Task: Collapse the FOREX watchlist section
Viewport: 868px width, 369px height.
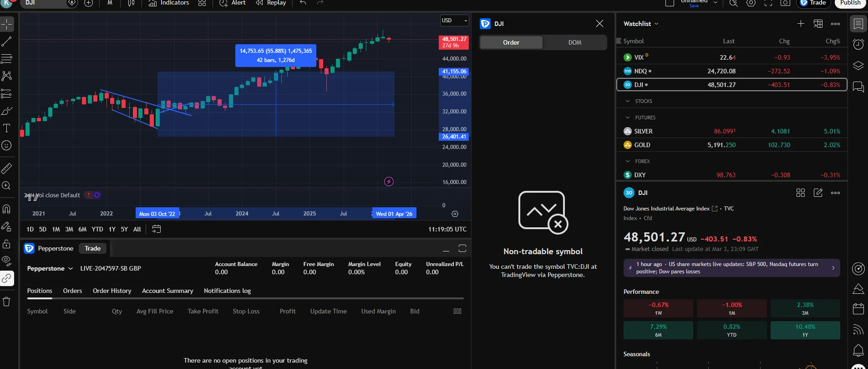Action: click(x=628, y=161)
